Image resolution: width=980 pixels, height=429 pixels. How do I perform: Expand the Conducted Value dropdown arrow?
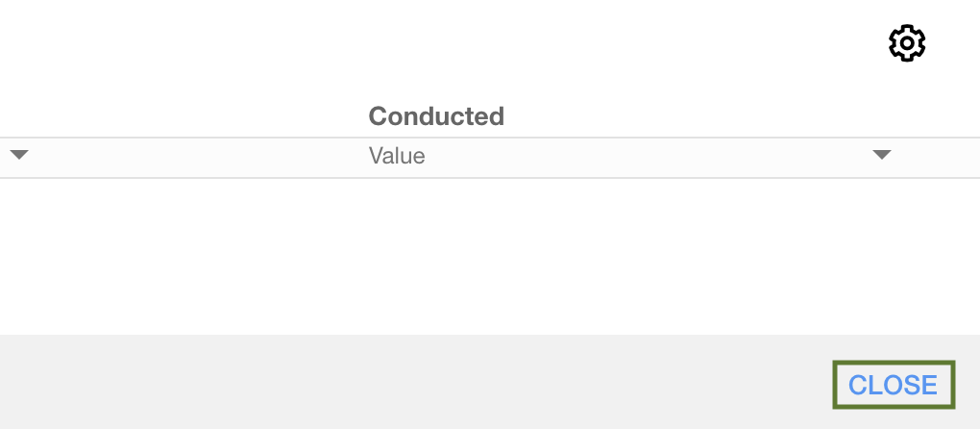[x=881, y=155]
